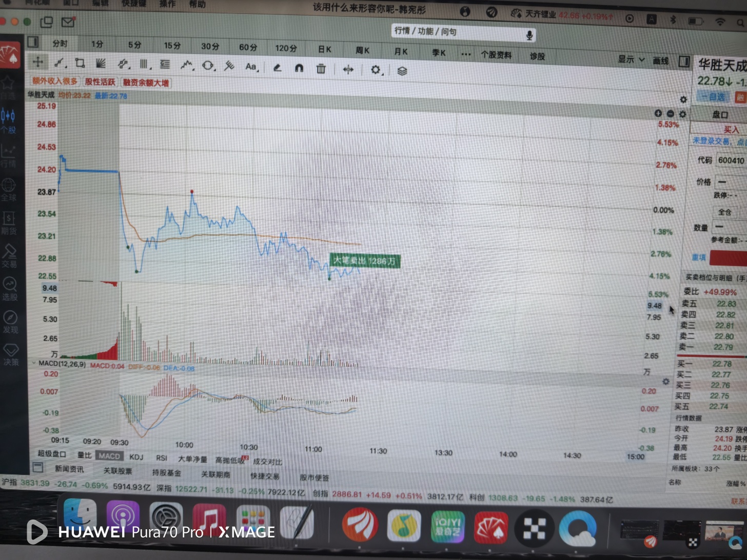
Task: Select the 成交对比 indicator tab
Action: [x=267, y=462]
